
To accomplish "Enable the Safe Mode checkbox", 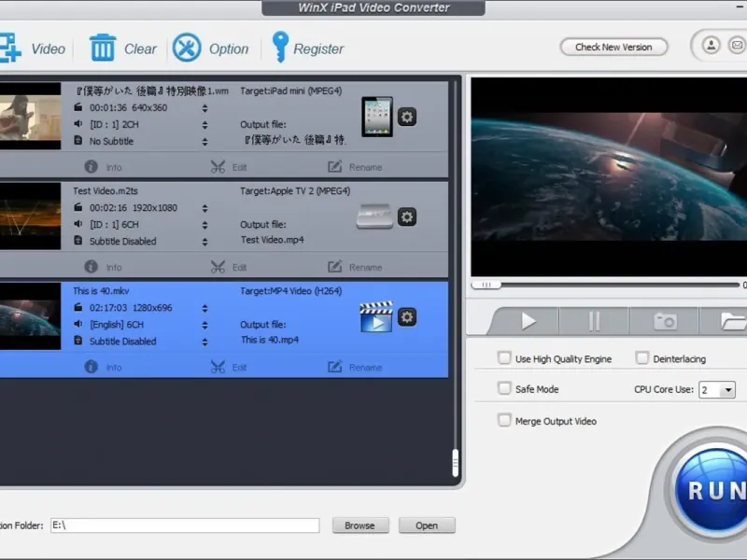I will [504, 388].
